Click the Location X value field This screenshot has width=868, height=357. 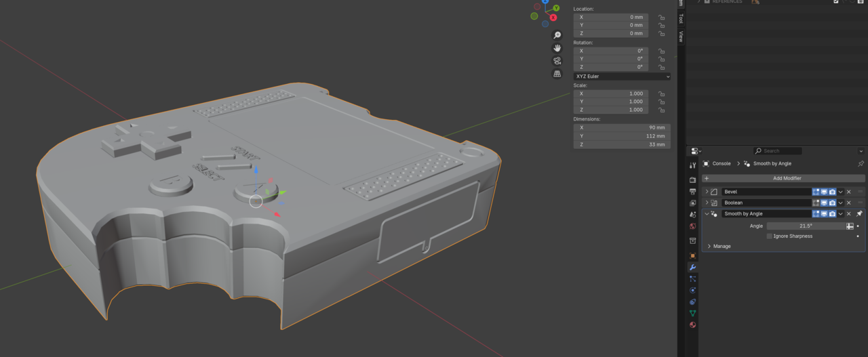coord(611,17)
